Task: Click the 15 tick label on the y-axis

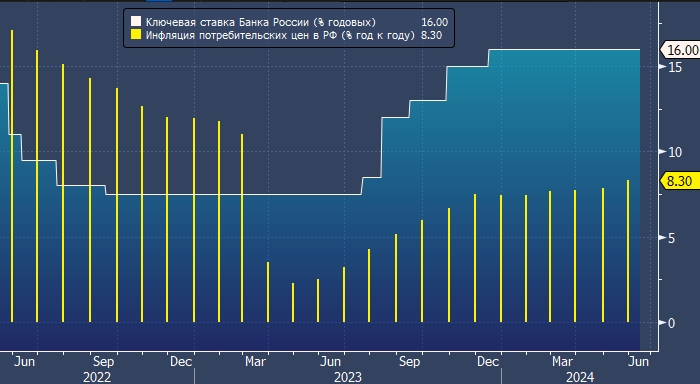Action: (675, 67)
